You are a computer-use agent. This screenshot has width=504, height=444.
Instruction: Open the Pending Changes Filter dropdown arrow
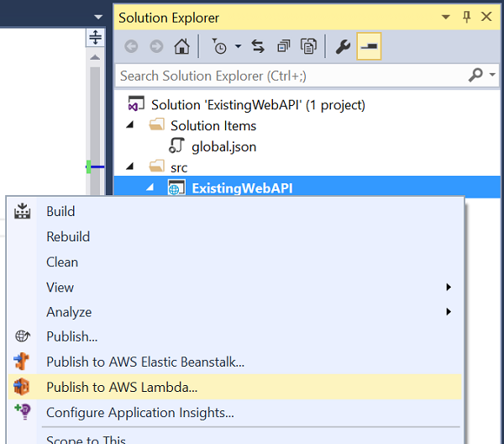point(239,46)
